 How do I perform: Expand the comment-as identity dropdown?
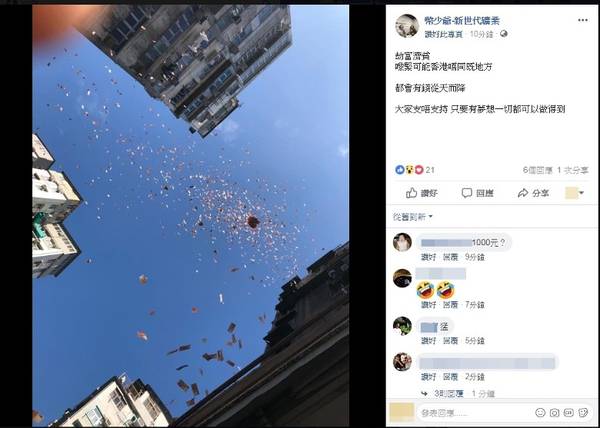click(x=575, y=193)
